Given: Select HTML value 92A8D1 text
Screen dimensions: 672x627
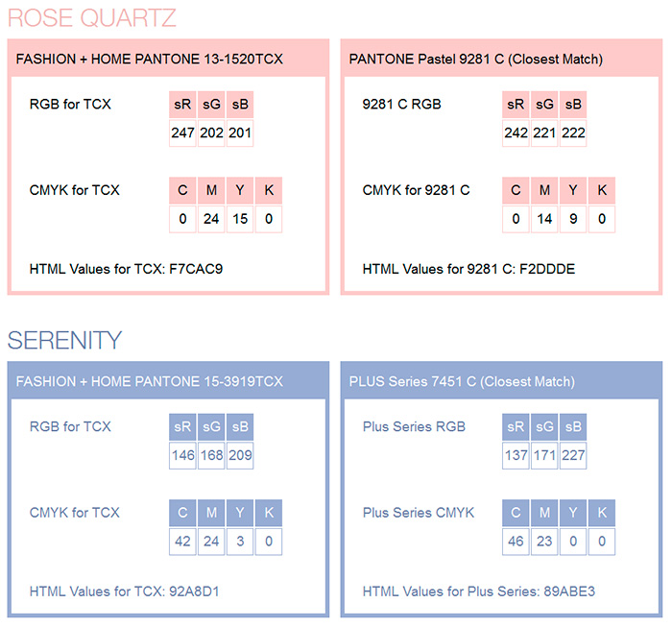Looking at the screenshot, I should click(194, 591).
